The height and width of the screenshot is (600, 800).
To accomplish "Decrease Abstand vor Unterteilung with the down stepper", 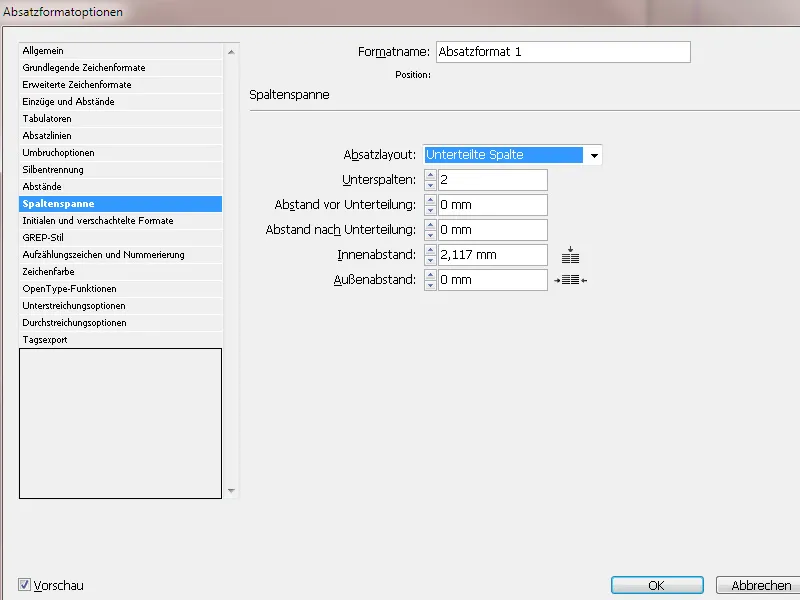I will (429, 208).
